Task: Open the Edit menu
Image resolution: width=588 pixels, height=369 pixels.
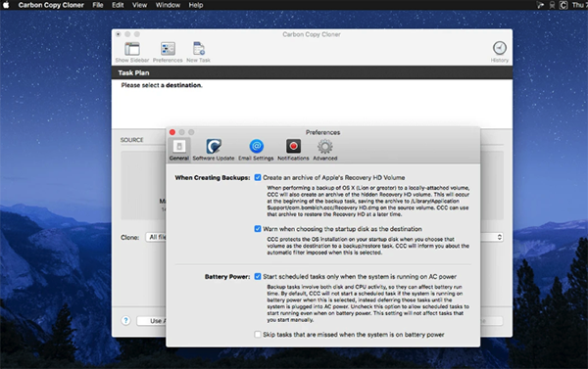Action: [x=118, y=5]
